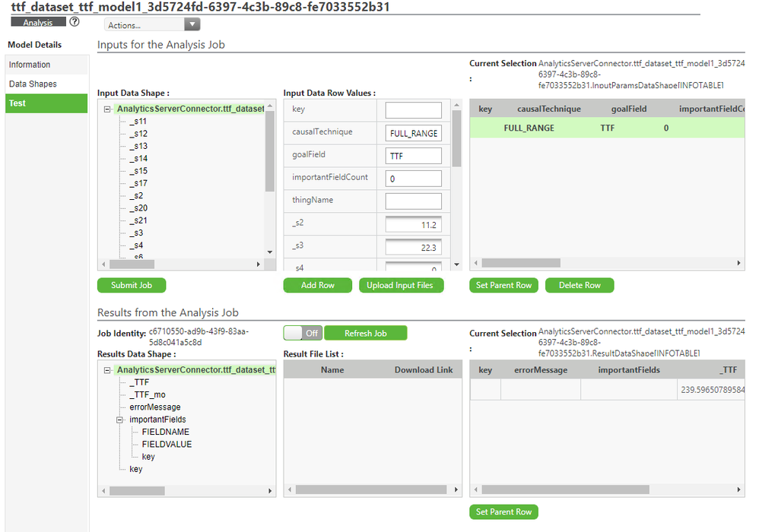The height and width of the screenshot is (532, 759).
Task: Switch to the Information tab
Action: coord(30,65)
